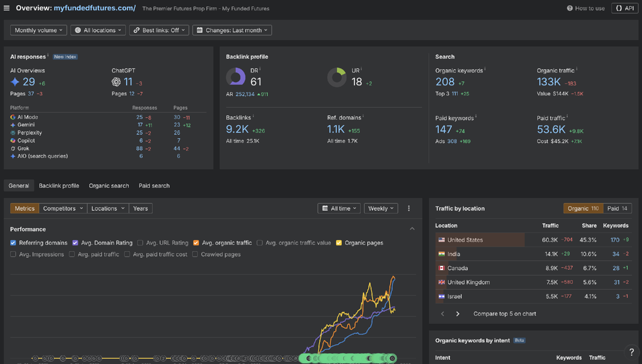The width and height of the screenshot is (642, 364).
Task: Open the Weekly interval dropdown
Action: 381,208
